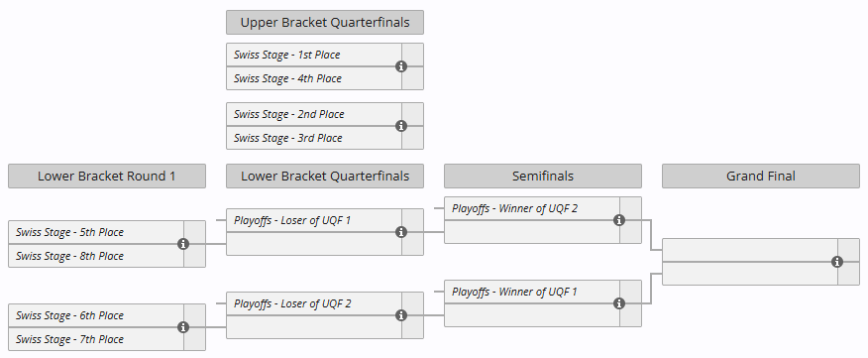Image resolution: width=868 pixels, height=358 pixels.
Task: Select Playoffs - Loser of UQF 1 entry
Action: click(314, 220)
